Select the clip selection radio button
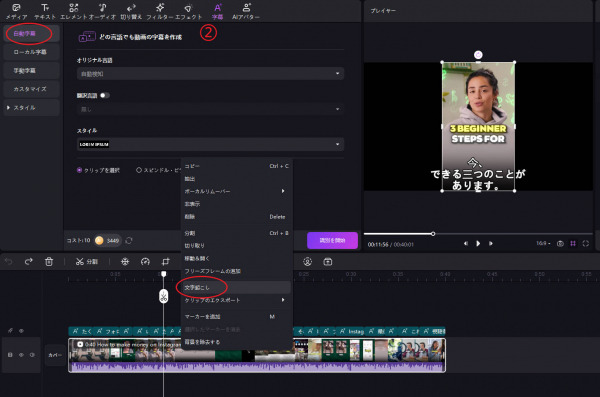The width and height of the screenshot is (600, 397). coord(80,170)
